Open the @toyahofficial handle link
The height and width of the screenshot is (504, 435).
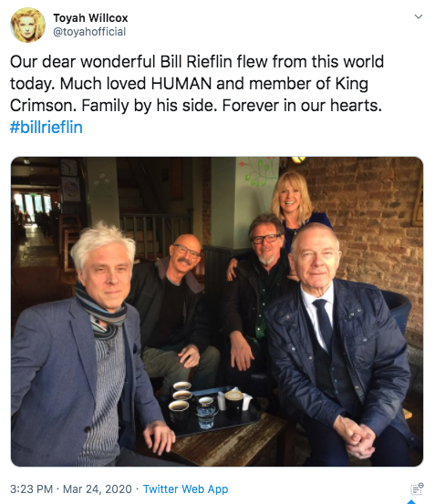coord(89,32)
